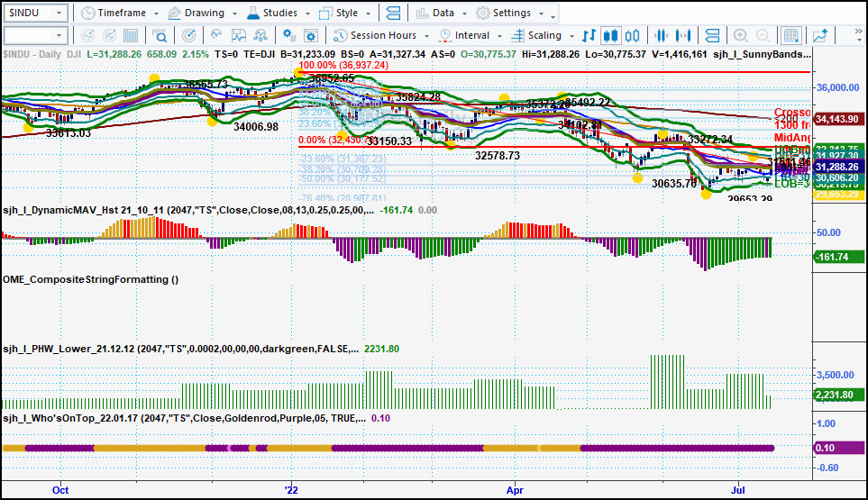Click the green -161.74 histogram value label
The image size is (868, 500).
[838, 257]
